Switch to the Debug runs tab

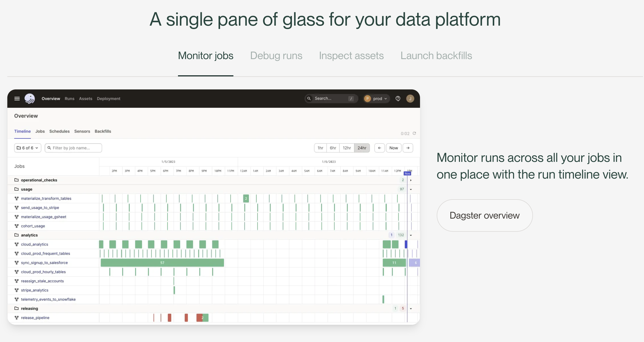[276, 56]
